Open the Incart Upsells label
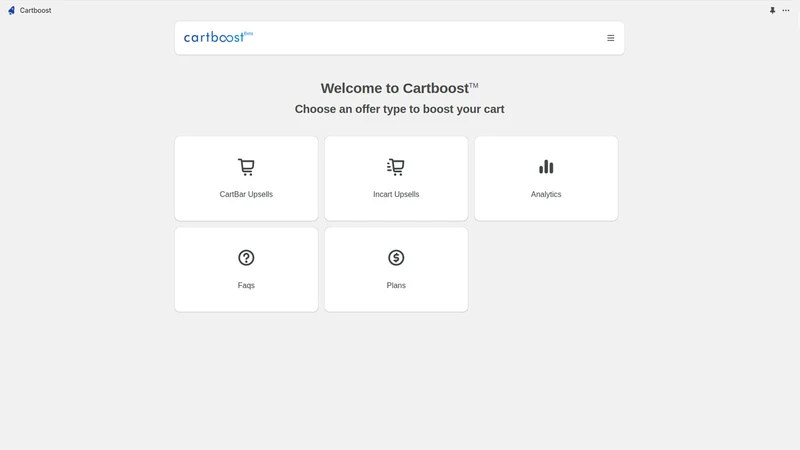The height and width of the screenshot is (450, 800). tap(396, 194)
